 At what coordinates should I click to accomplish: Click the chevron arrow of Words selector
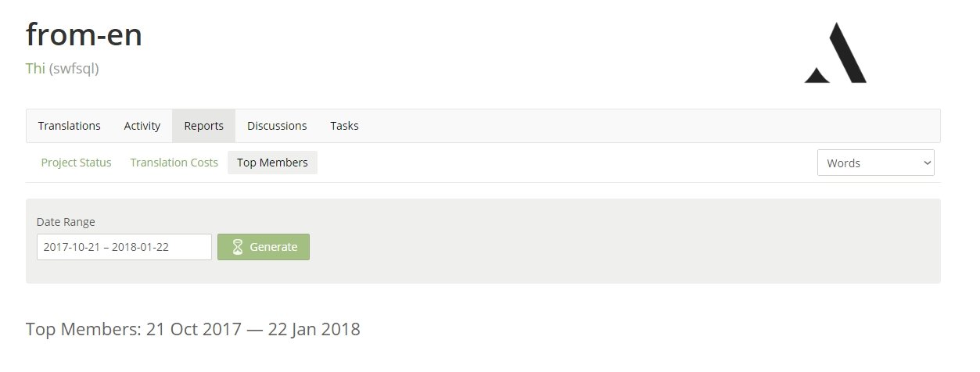tap(928, 163)
